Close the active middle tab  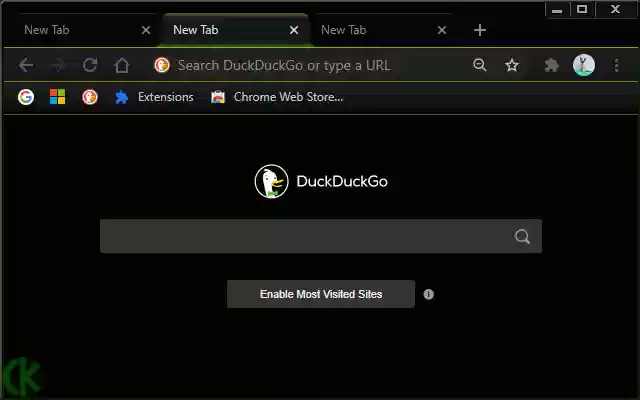point(294,30)
